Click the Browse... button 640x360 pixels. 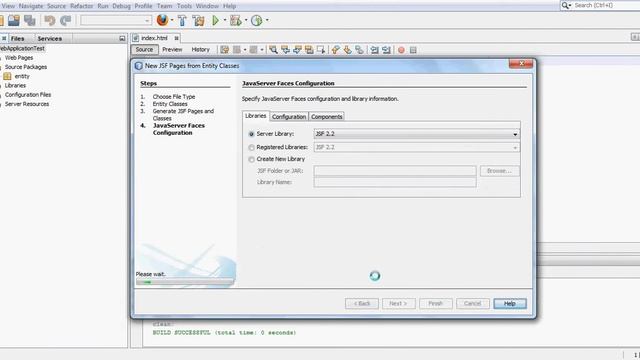500,171
